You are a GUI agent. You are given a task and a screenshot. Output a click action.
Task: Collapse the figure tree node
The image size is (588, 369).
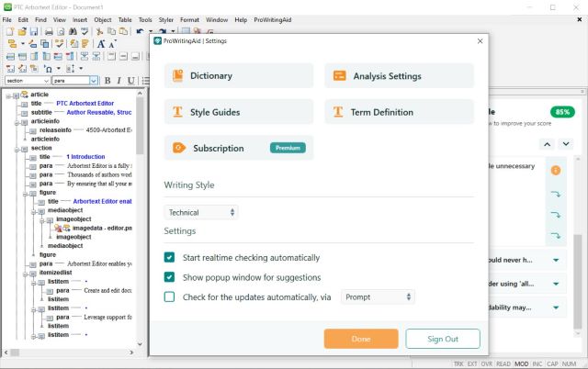tap(26, 194)
